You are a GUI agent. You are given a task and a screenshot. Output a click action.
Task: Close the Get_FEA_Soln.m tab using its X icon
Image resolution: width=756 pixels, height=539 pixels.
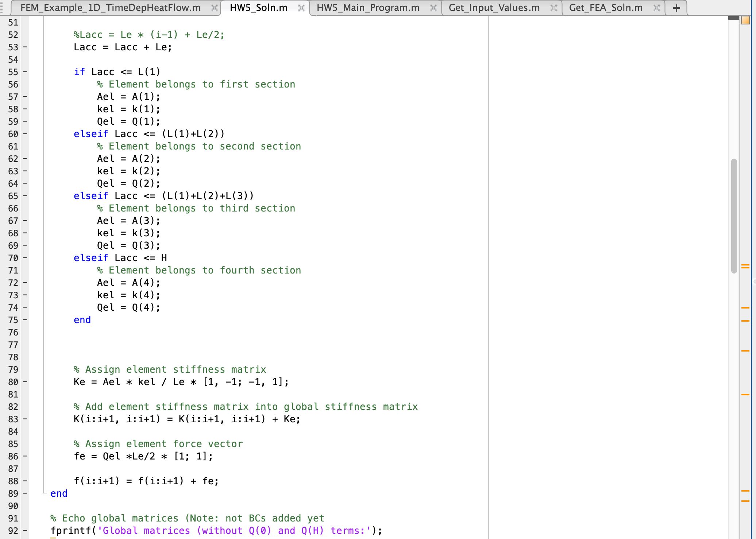[x=657, y=7]
